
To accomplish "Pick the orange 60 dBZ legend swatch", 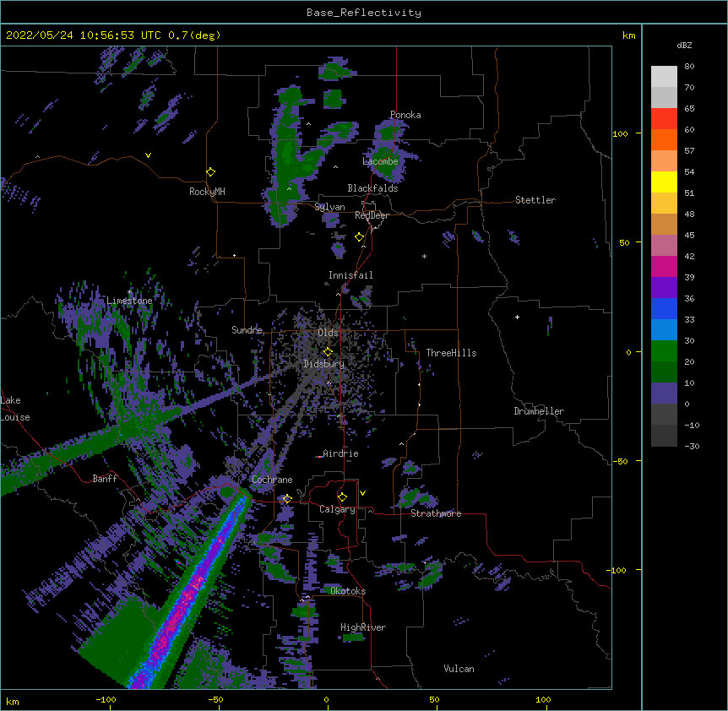I will pyautogui.click(x=664, y=139).
